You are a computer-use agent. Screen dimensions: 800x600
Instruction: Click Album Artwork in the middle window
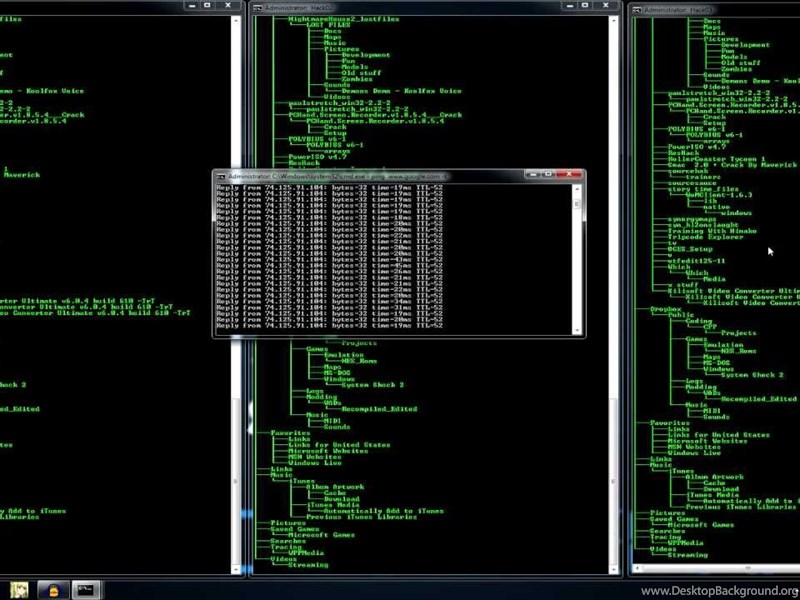pos(335,487)
